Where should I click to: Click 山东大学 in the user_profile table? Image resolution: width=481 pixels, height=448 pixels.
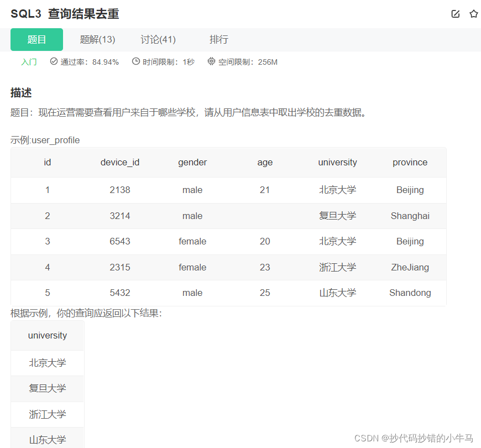coord(337,293)
